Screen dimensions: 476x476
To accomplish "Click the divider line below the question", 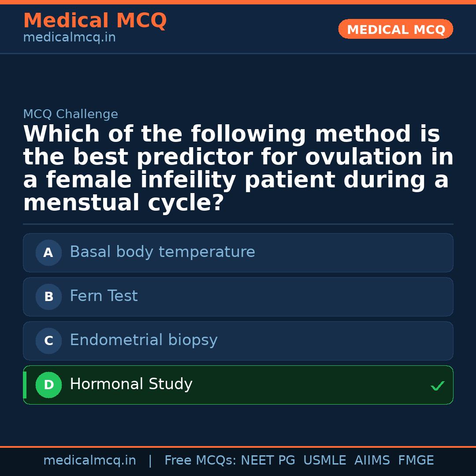I will click(x=238, y=223).
